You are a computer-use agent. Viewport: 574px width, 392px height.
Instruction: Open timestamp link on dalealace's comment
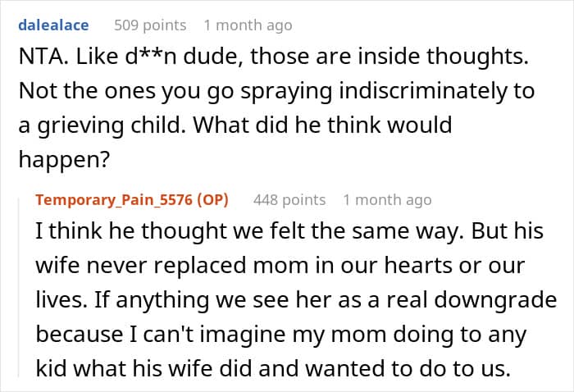pos(248,25)
